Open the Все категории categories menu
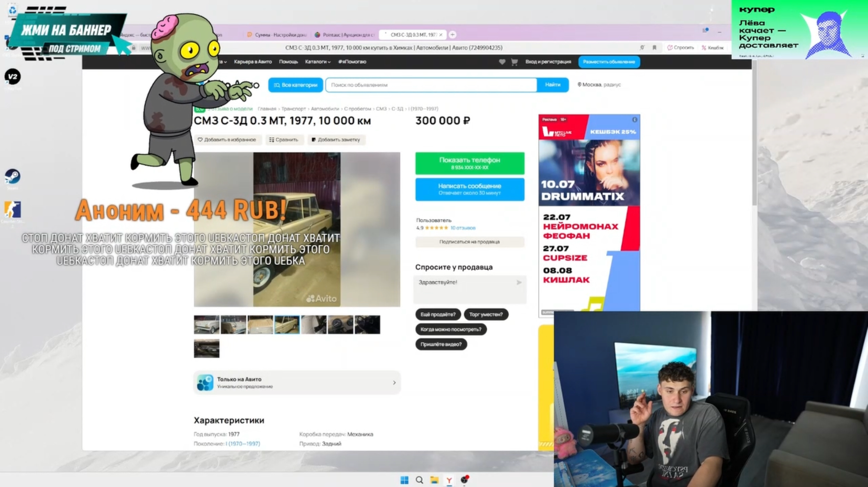868x487 pixels. (x=295, y=85)
